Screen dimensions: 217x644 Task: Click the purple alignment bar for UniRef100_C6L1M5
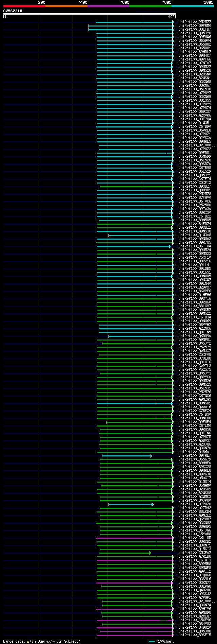135,538
